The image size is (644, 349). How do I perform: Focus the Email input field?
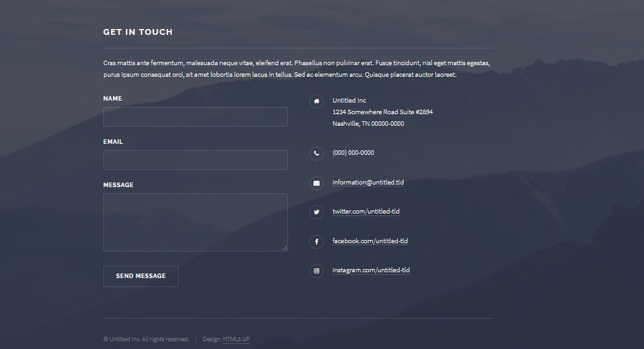196,160
